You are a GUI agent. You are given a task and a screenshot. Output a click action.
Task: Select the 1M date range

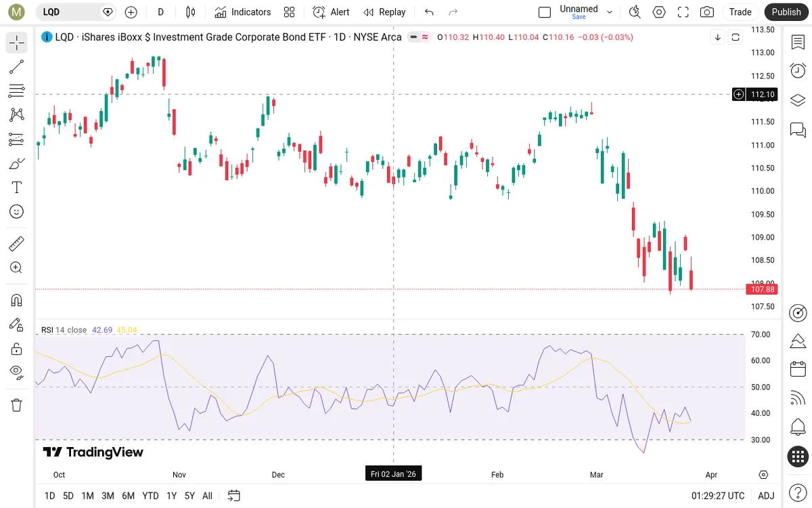(x=87, y=496)
